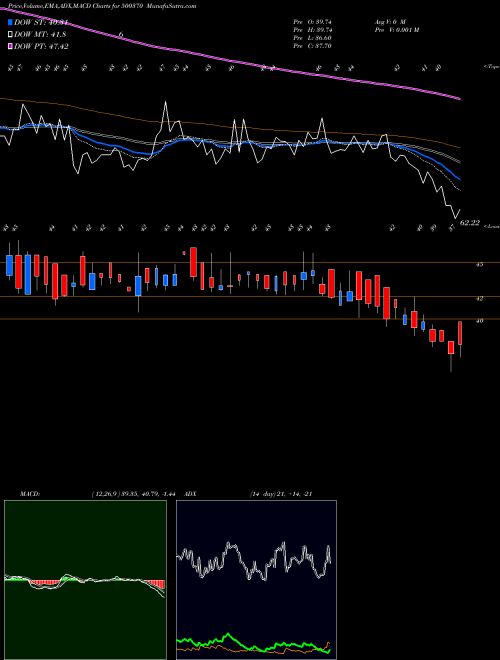Click the green MACD indicator chart panel
The height and width of the screenshot is (660, 500).
coord(85,580)
